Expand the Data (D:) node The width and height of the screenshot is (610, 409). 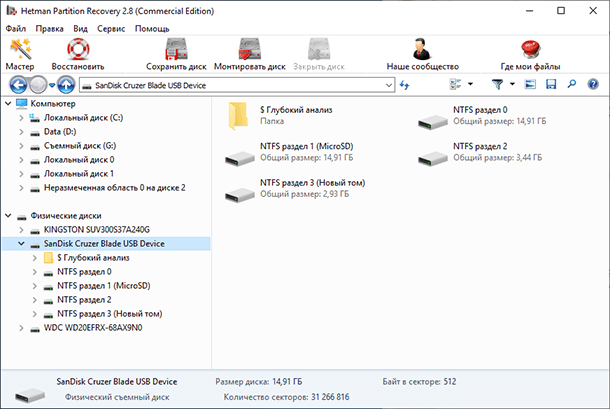[21, 132]
